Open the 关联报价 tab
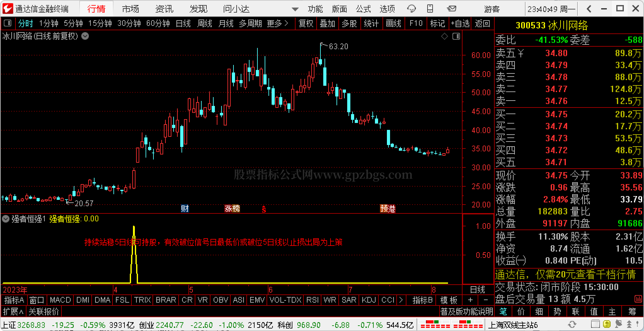 (44, 312)
